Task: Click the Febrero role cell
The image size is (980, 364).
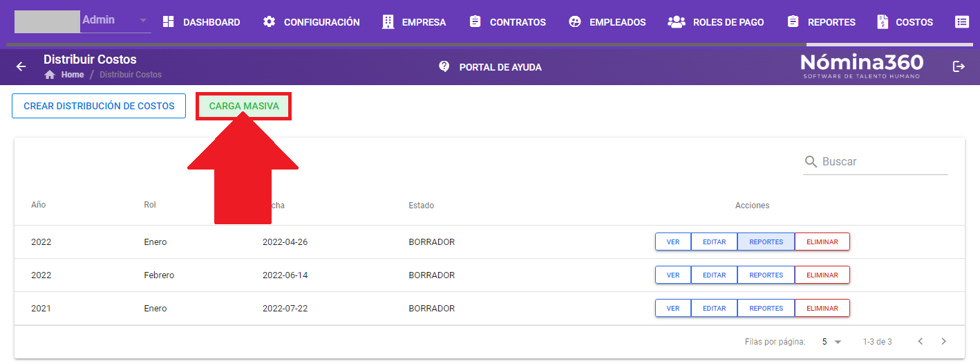Action: (159, 275)
